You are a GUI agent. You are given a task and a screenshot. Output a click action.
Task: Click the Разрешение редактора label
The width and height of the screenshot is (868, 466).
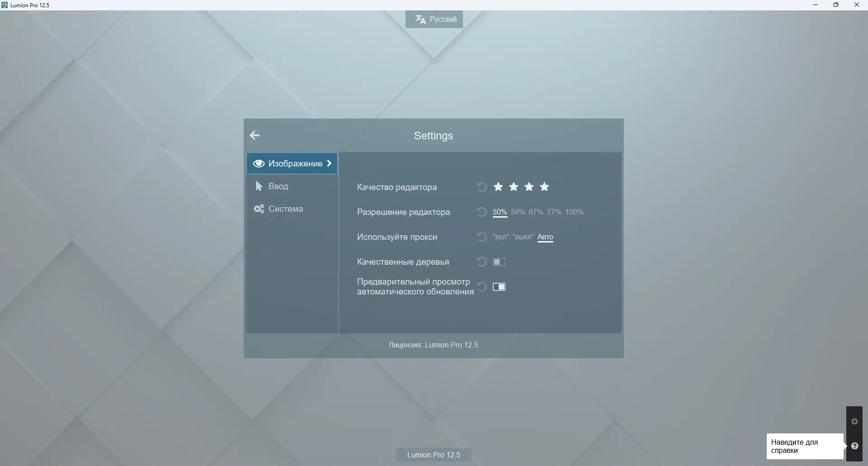403,212
